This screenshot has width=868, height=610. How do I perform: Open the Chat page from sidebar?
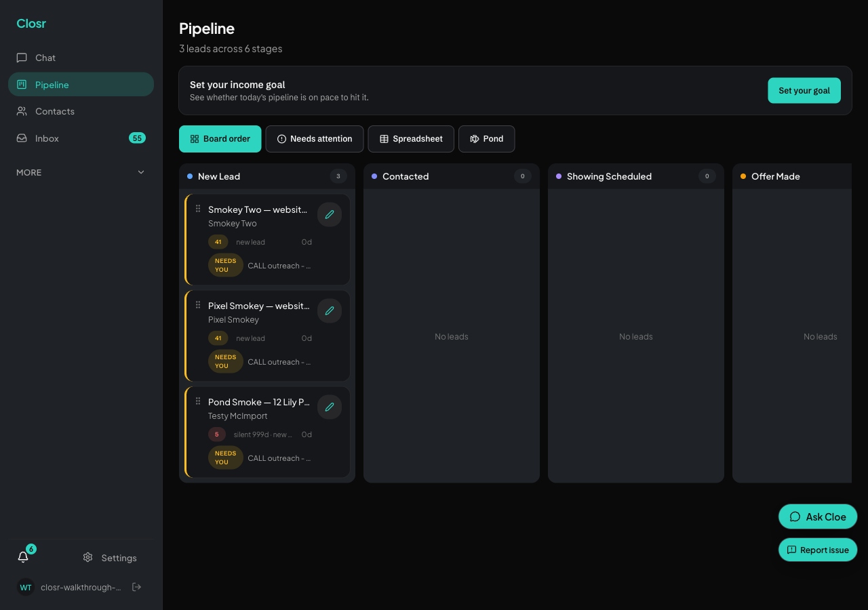81,58
